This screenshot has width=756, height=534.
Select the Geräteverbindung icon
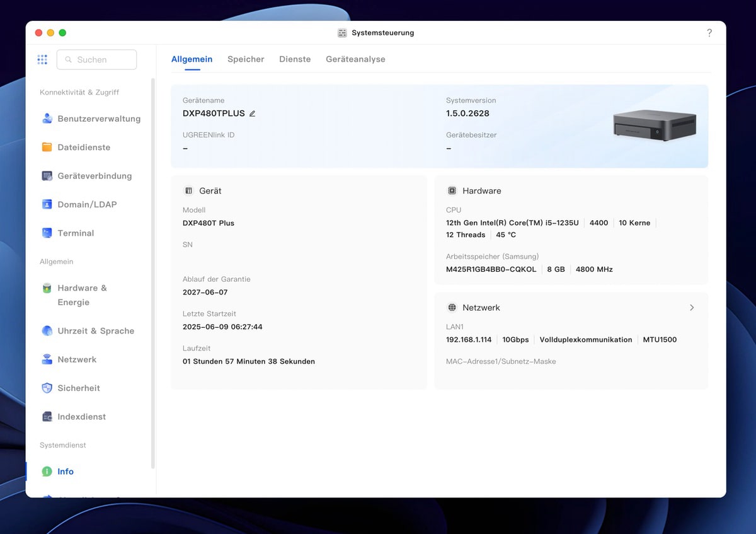click(47, 176)
